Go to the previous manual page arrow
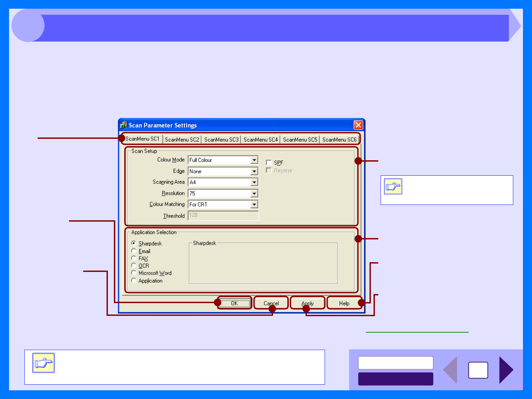 pyautogui.click(x=450, y=370)
